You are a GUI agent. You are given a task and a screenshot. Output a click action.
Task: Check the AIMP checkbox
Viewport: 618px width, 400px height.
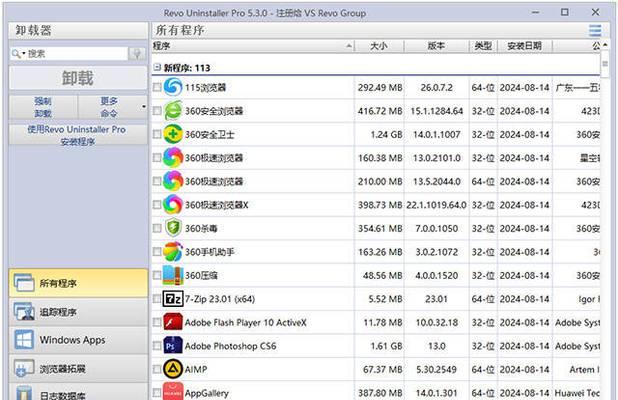pyautogui.click(x=156, y=369)
